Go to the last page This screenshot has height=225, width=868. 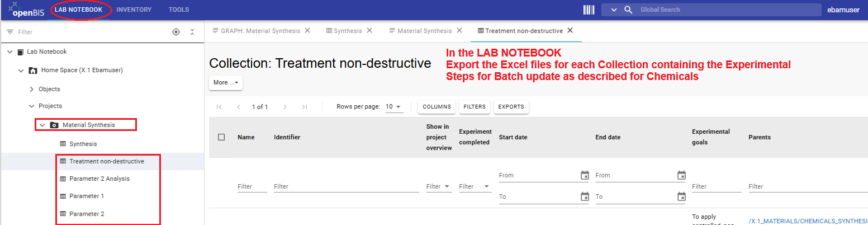305,107
